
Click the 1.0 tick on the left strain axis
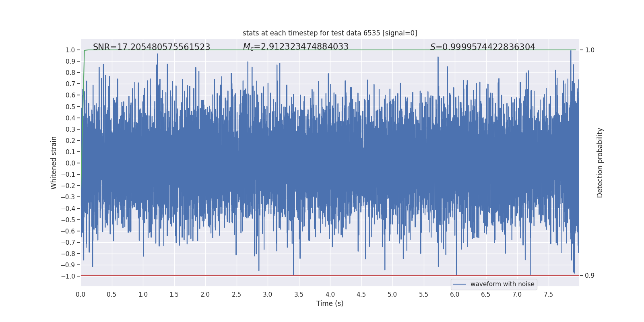pos(70,50)
